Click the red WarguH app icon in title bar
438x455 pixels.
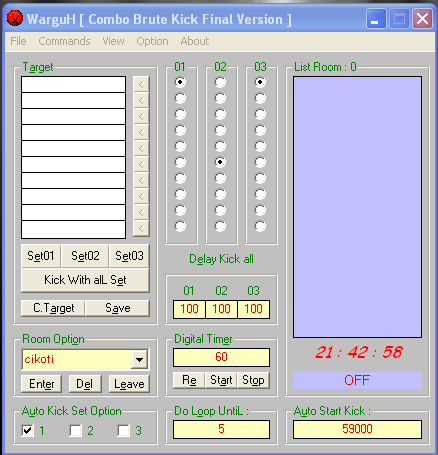[15, 18]
